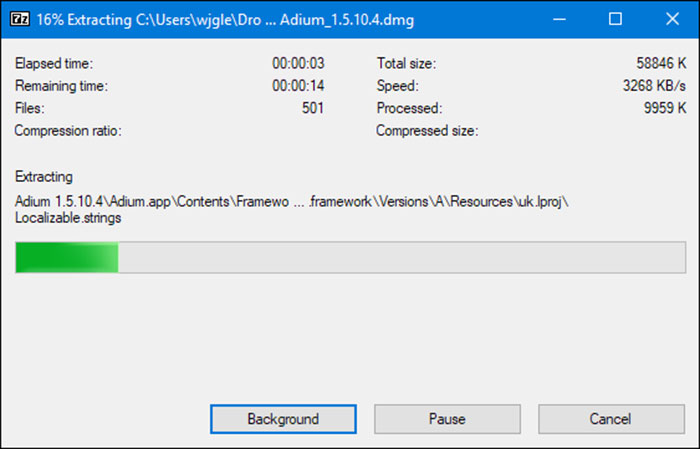Pause the extraction
The image size is (700, 449).
pyautogui.click(x=447, y=419)
